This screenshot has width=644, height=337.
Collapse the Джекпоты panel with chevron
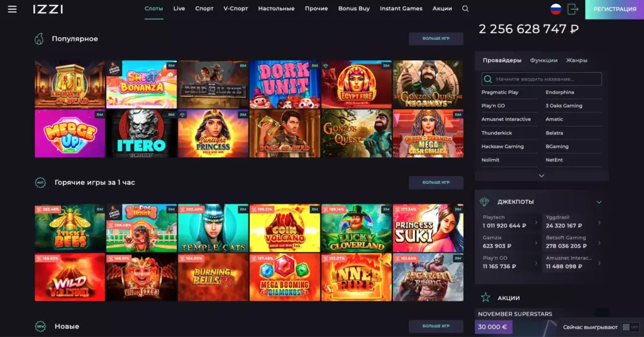(x=599, y=202)
